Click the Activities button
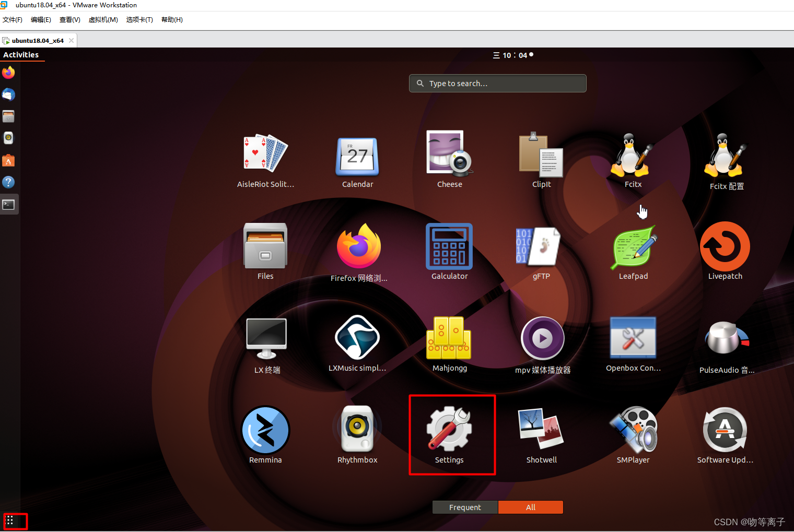 [x=21, y=55]
